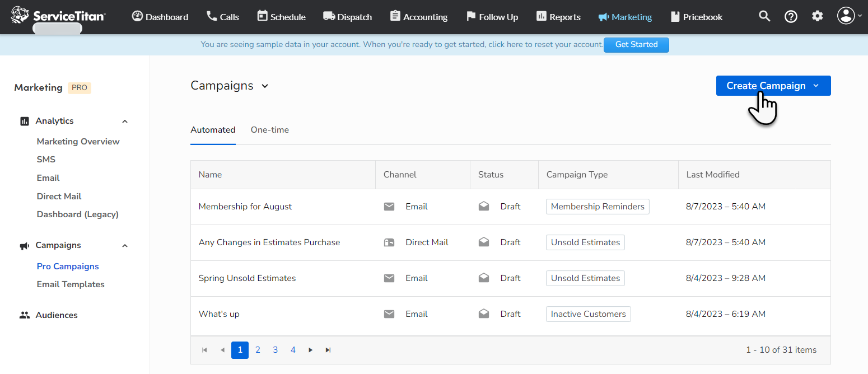
Task: Open Calls in top navigation
Action: click(223, 17)
